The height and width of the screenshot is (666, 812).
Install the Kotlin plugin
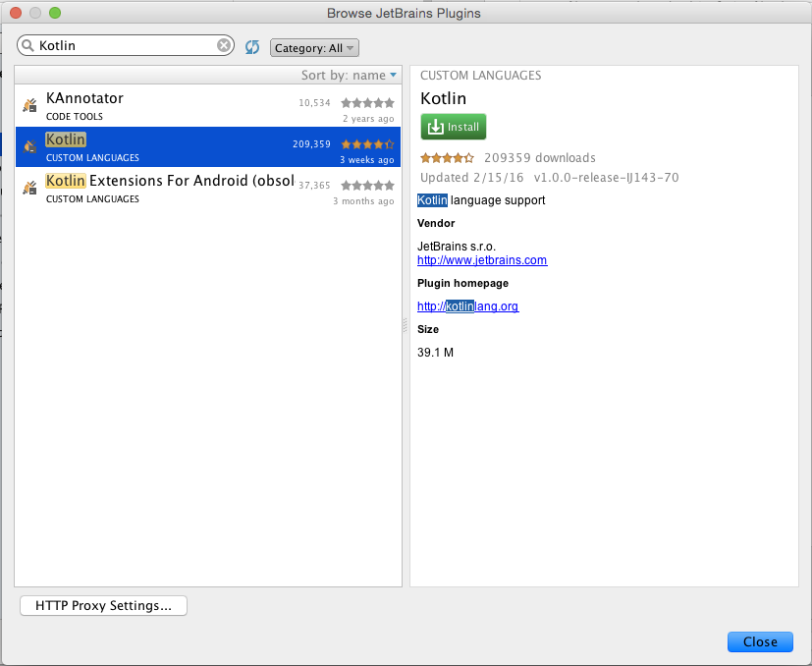(454, 127)
